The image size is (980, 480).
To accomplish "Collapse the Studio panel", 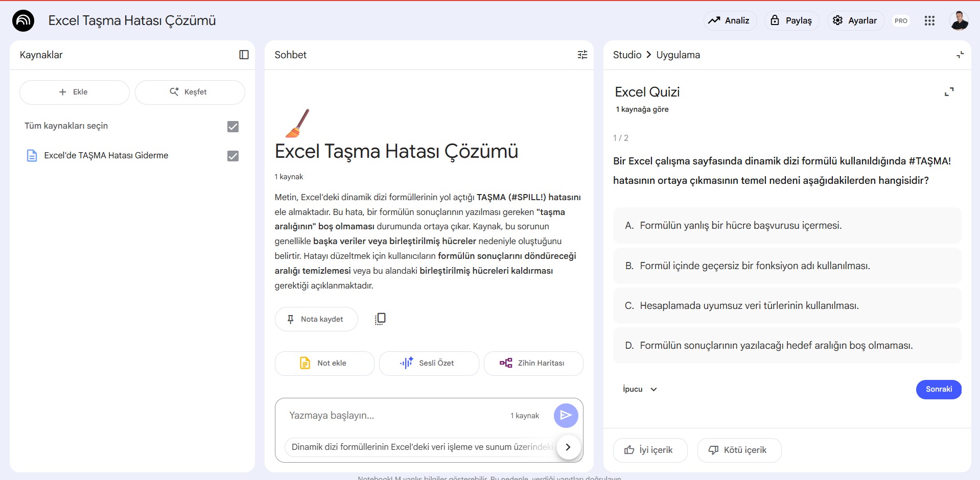I will [x=960, y=55].
